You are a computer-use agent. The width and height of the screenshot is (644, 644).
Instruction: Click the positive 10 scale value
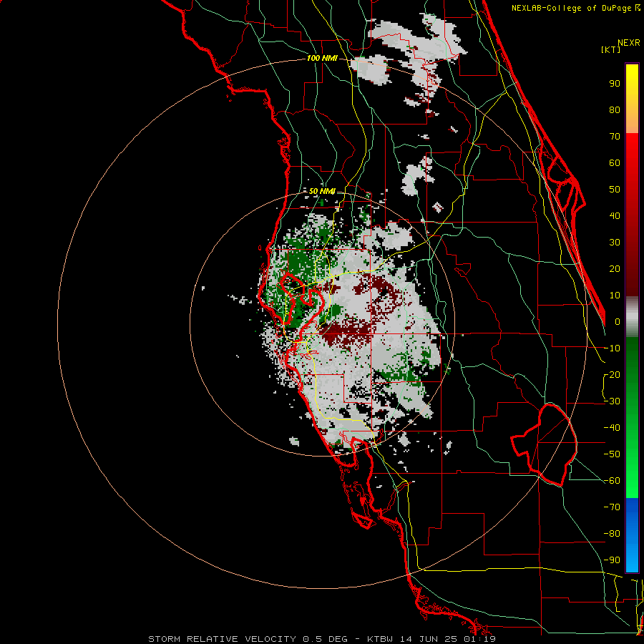615,296
